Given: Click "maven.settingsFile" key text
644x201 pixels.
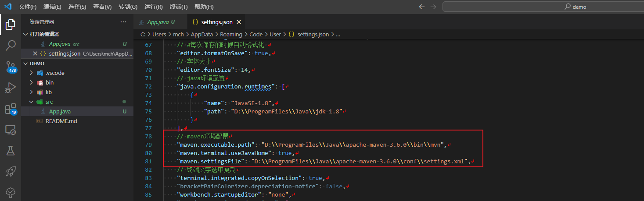Looking at the screenshot, I should click(x=212, y=162).
